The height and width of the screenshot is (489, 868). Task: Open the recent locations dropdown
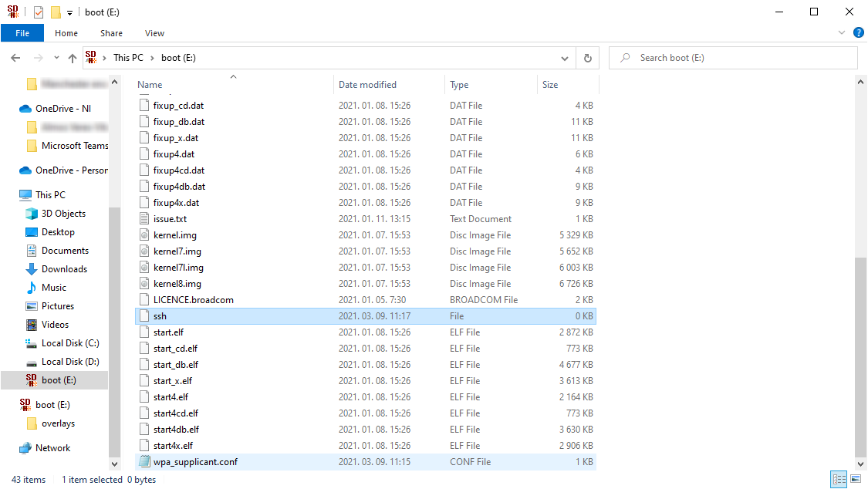(x=56, y=58)
